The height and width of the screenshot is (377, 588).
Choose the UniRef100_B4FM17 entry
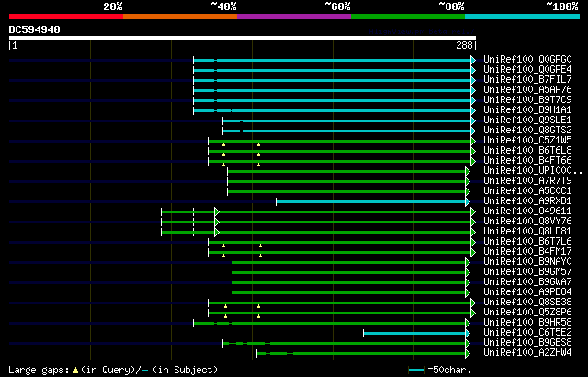pos(527,252)
